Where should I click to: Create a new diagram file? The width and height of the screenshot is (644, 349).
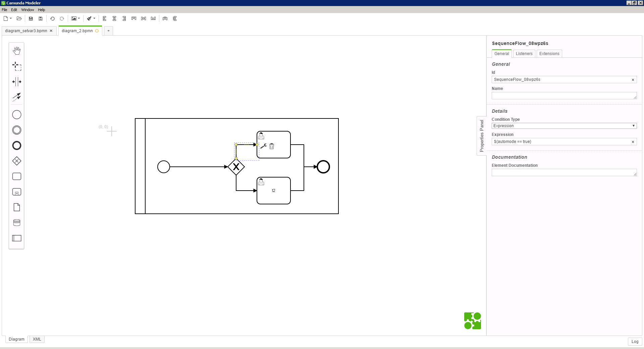6,18
